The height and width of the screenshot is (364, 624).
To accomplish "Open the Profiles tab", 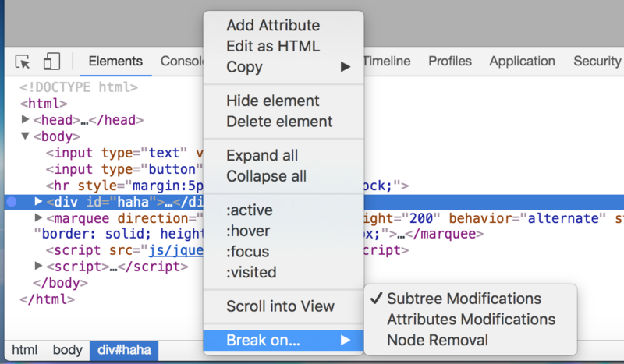I will pos(450,62).
